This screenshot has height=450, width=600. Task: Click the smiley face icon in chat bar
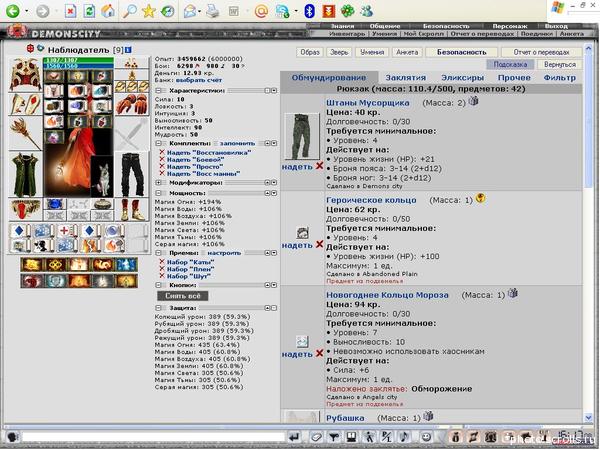point(426,437)
